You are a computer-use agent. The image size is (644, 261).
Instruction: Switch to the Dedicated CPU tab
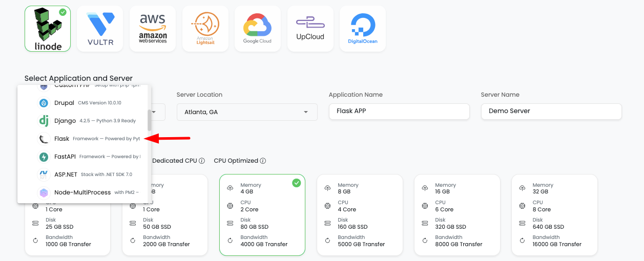point(175,161)
